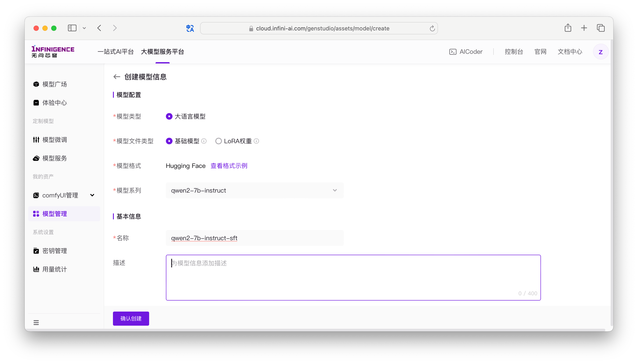Switch to 大模型服务平台 tab
Image resolution: width=638 pixels, height=364 pixels.
(x=162, y=52)
